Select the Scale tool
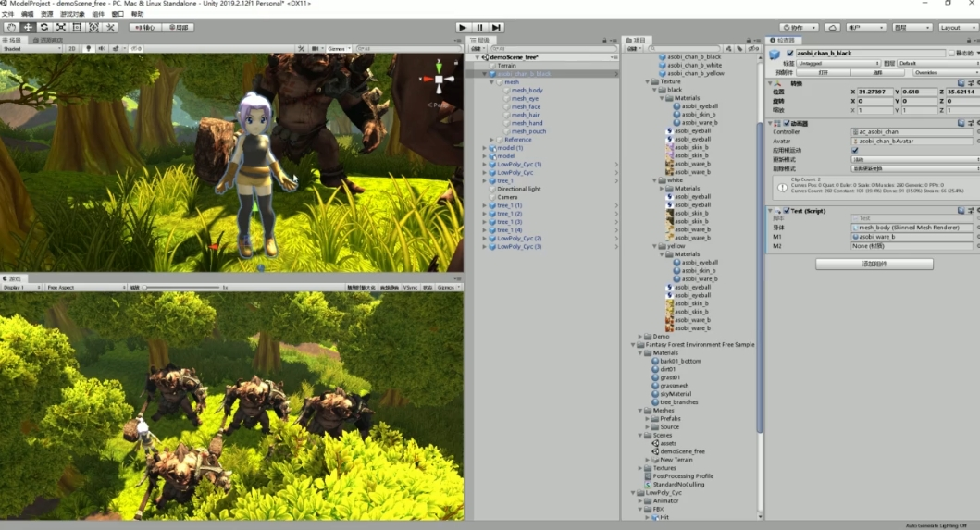Image resolution: width=980 pixels, height=530 pixels. [60, 28]
